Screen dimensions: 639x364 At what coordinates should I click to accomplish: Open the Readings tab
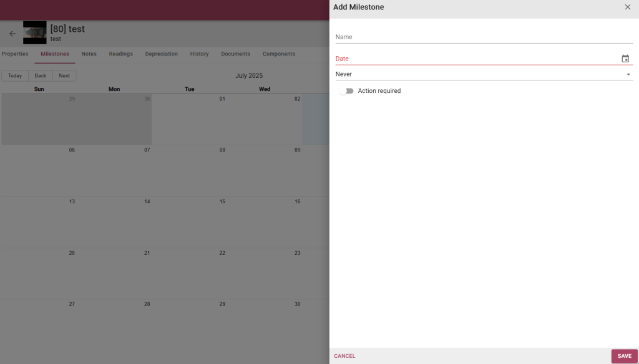[120, 54]
